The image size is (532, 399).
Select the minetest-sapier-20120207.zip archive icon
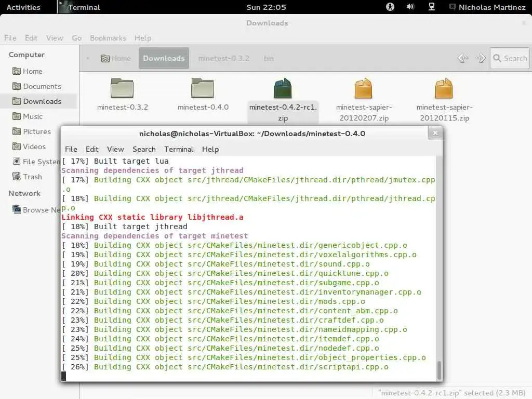[x=363, y=88]
